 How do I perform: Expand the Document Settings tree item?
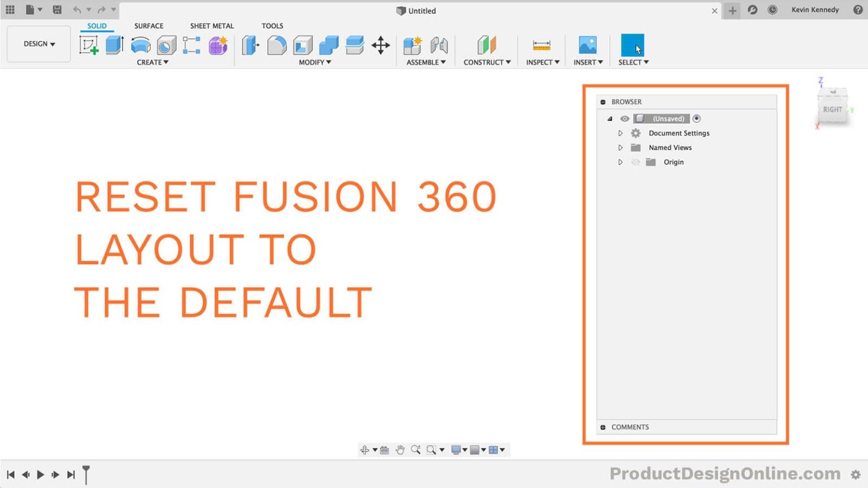620,133
